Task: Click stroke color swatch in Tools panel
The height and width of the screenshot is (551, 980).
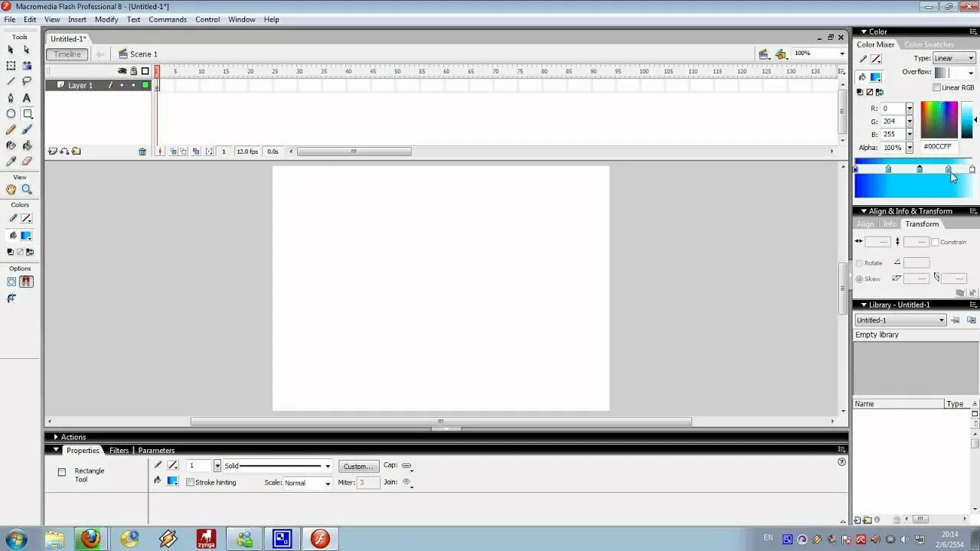Action: pyautogui.click(x=26, y=218)
